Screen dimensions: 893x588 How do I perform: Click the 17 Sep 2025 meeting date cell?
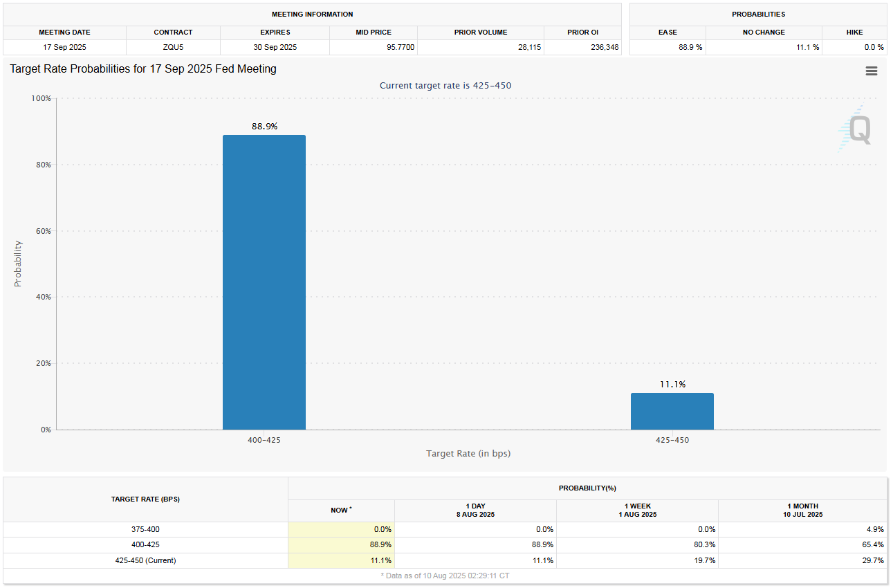[x=64, y=47]
